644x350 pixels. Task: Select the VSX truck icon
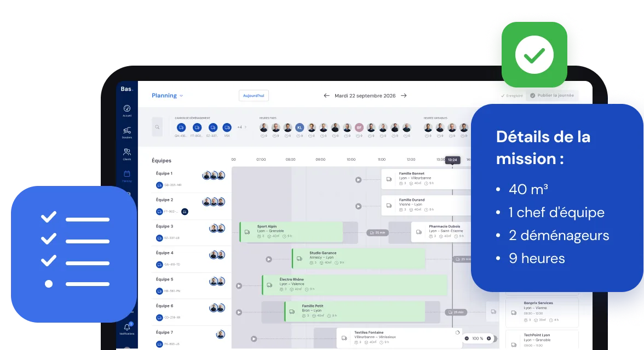(x=227, y=127)
